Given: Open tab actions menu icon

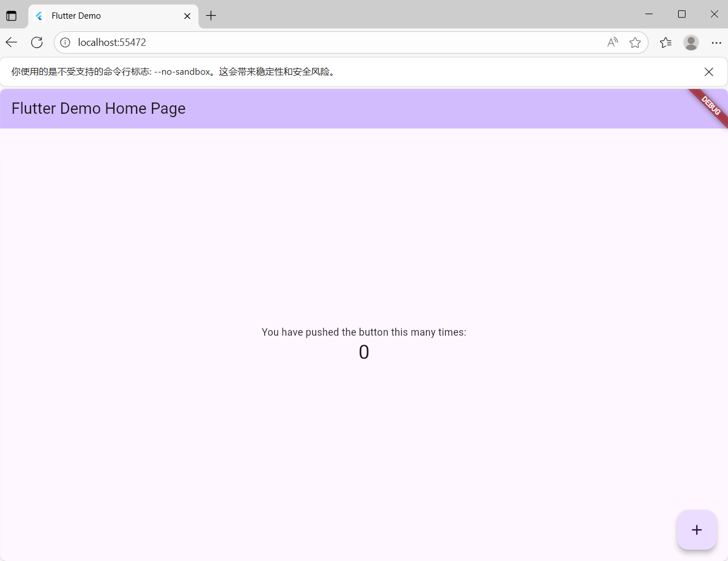Looking at the screenshot, I should tap(11, 16).
